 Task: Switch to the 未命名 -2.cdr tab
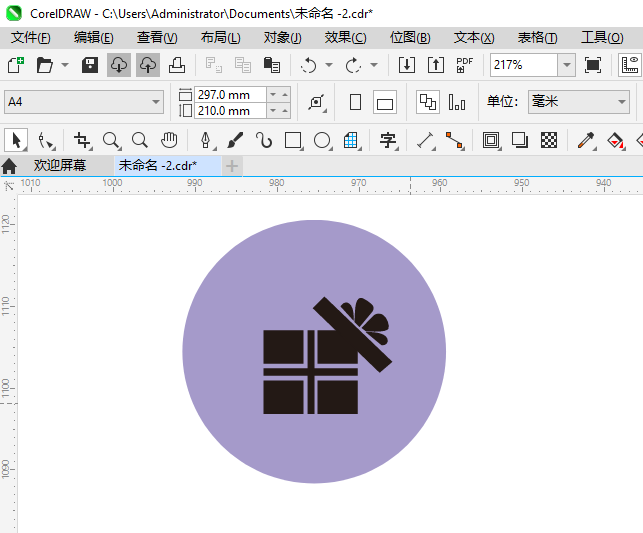pos(167,166)
